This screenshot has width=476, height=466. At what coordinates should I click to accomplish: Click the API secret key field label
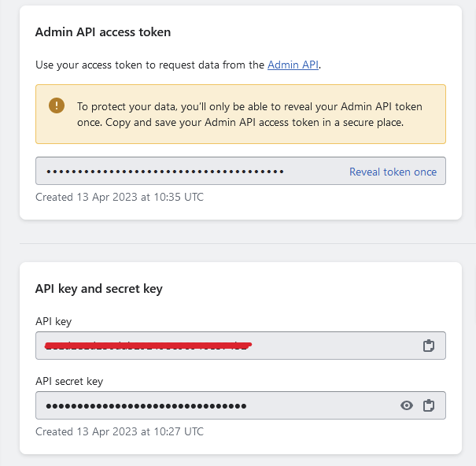pos(69,381)
